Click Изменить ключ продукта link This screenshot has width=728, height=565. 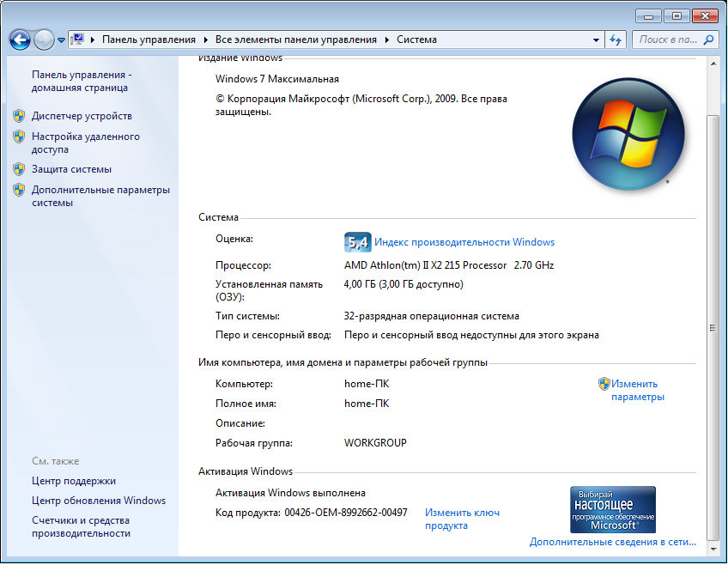[462, 519]
